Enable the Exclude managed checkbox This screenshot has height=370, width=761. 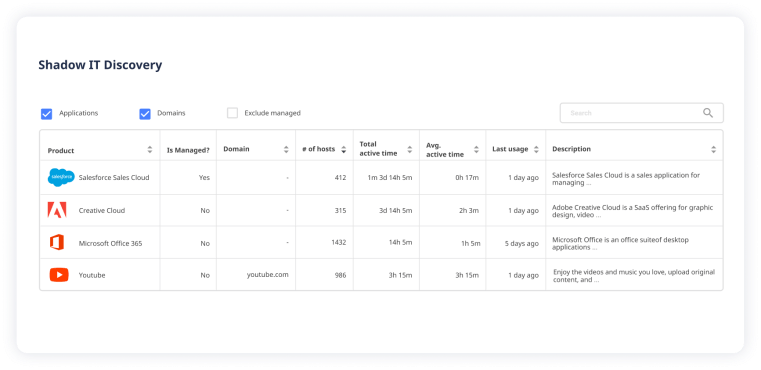(x=232, y=113)
